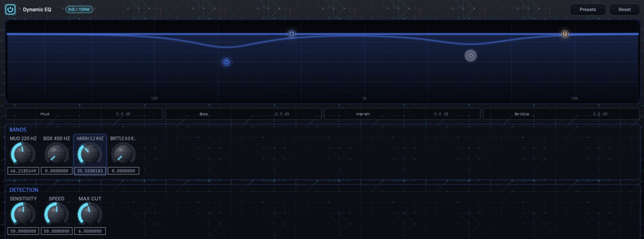
Task: Click the 100 frequency axis label
Action: [154, 98]
